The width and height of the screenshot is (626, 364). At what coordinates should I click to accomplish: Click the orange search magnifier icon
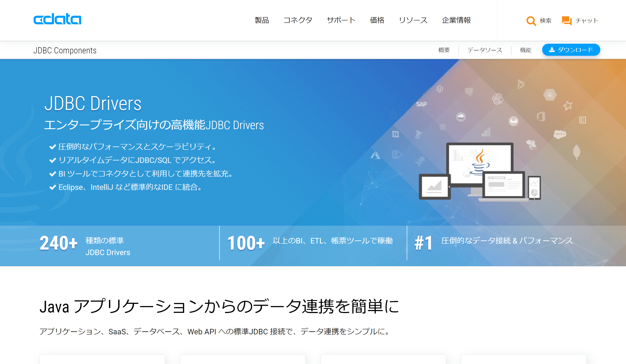point(531,21)
